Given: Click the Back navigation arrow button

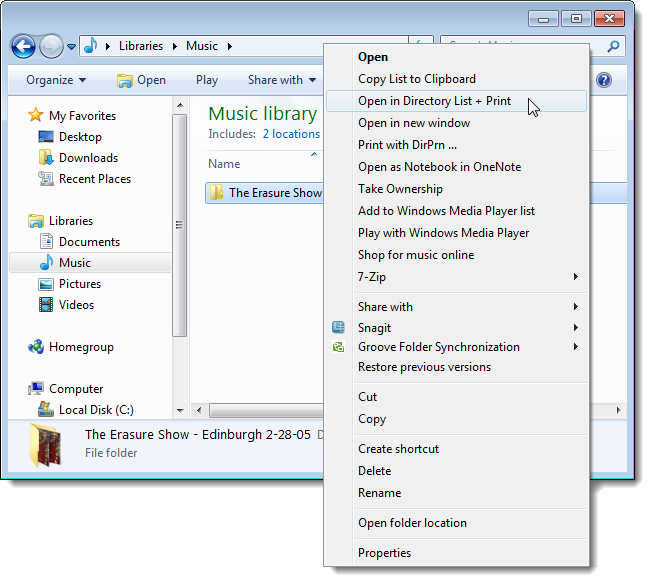Looking at the screenshot, I should [24, 46].
